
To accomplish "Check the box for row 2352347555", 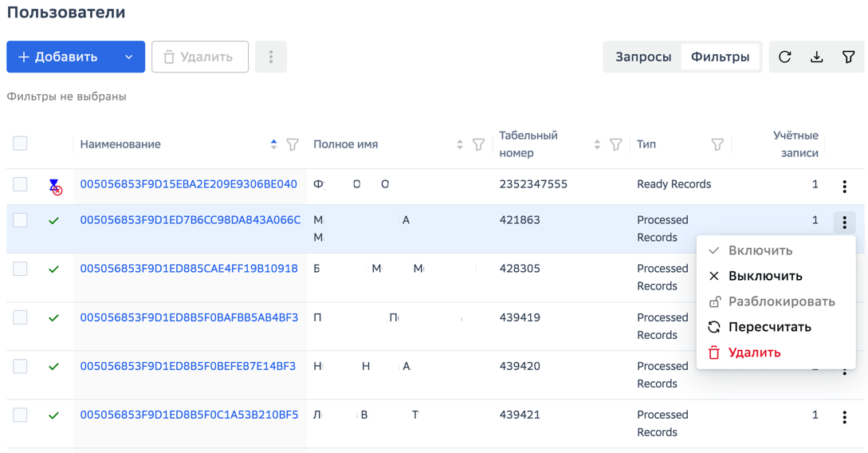I will 20,184.
